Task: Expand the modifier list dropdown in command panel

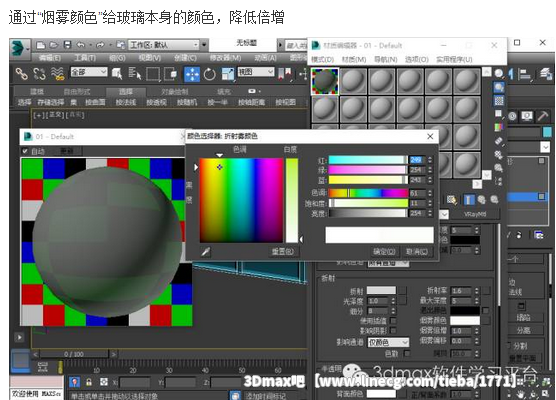Action: point(545,146)
